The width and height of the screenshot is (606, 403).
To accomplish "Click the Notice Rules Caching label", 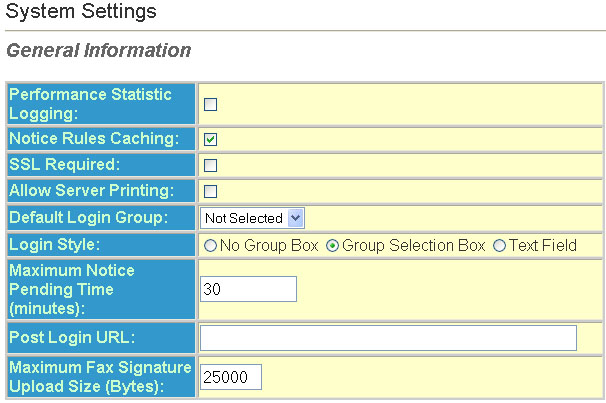I will pos(94,138).
